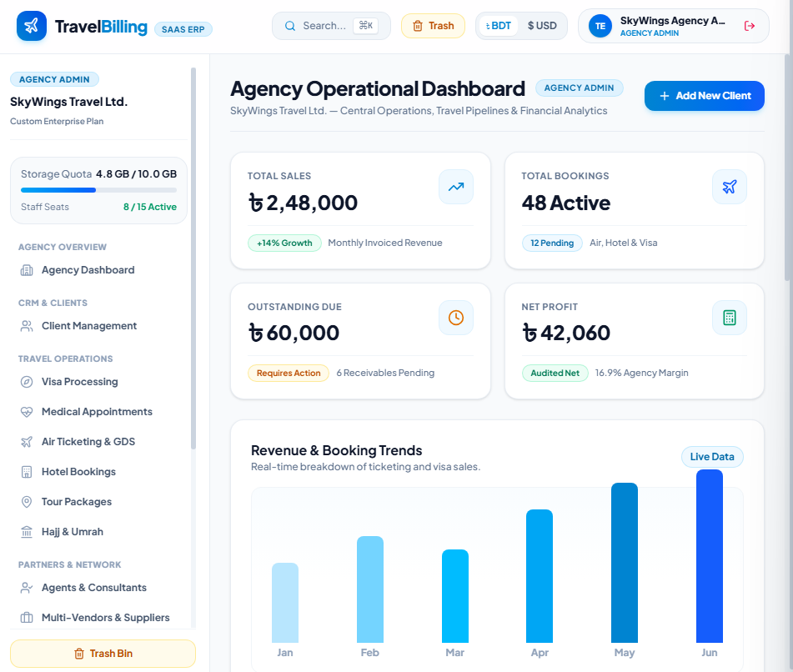Click the Client Management people icon

tap(27, 326)
